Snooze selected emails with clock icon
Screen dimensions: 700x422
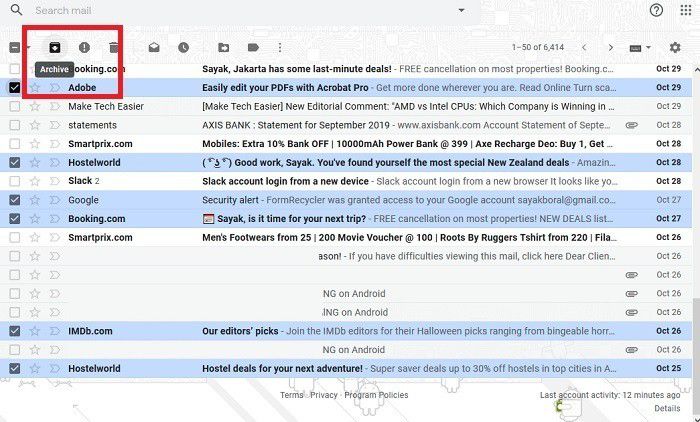pos(183,47)
